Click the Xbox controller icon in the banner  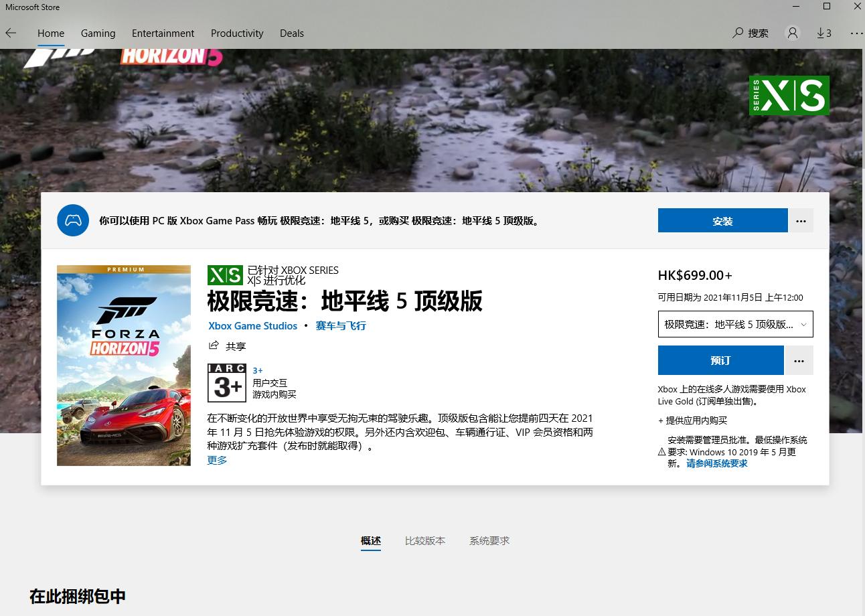73,220
